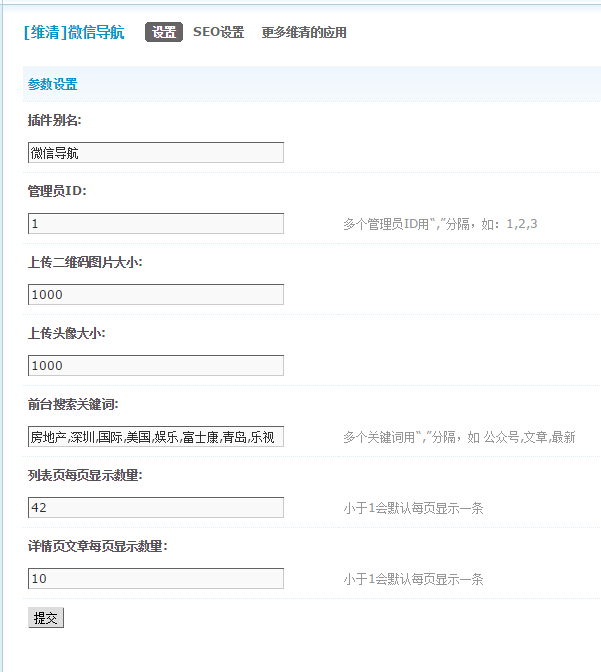Image resolution: width=601 pixels, height=672 pixels.
Task: Click the 管理员ID: label text
Action: [57, 191]
